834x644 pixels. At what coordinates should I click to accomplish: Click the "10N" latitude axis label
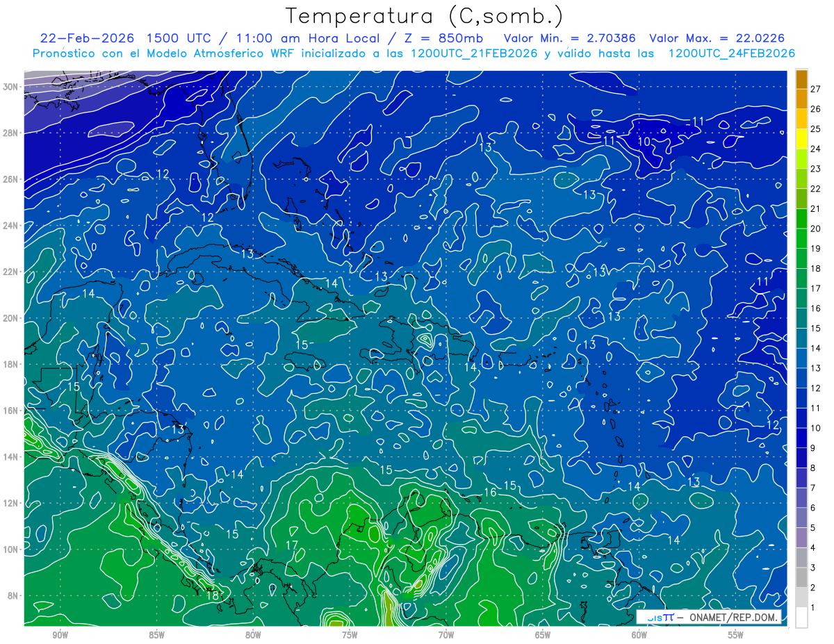click(x=12, y=549)
